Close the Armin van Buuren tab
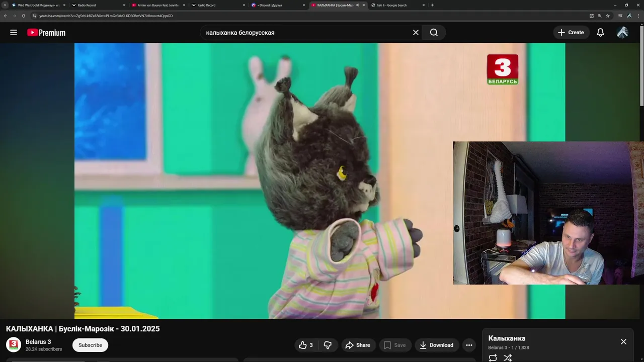Viewport: 644px width, 362px height. pyautogui.click(x=184, y=5)
